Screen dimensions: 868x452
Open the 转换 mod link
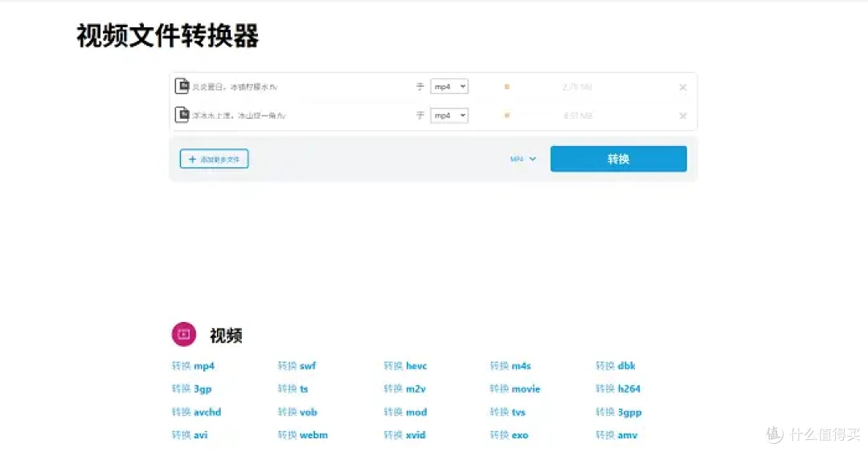405,412
